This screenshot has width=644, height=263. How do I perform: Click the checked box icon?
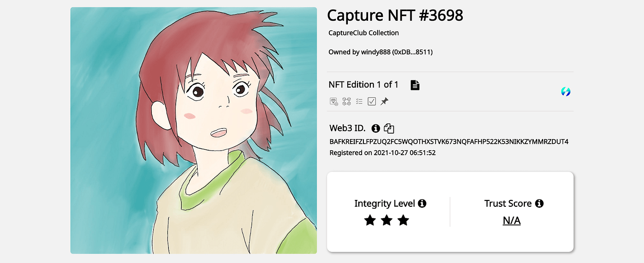(372, 101)
